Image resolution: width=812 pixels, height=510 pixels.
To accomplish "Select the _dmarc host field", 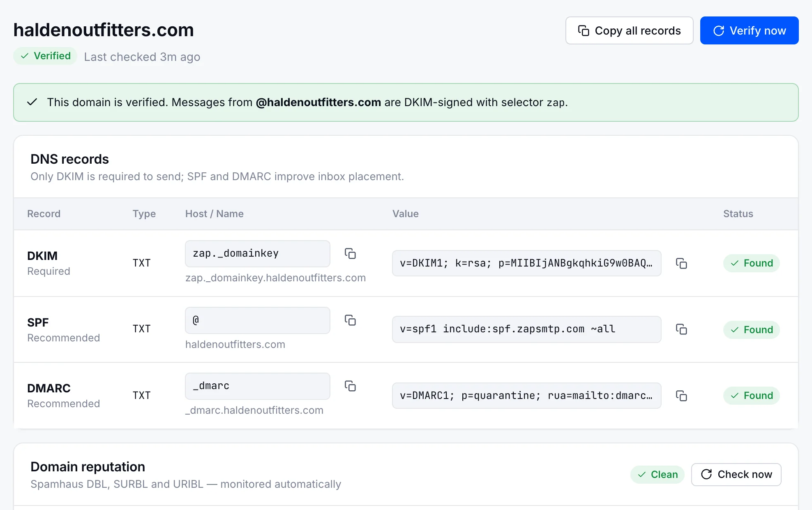I will (x=258, y=386).
